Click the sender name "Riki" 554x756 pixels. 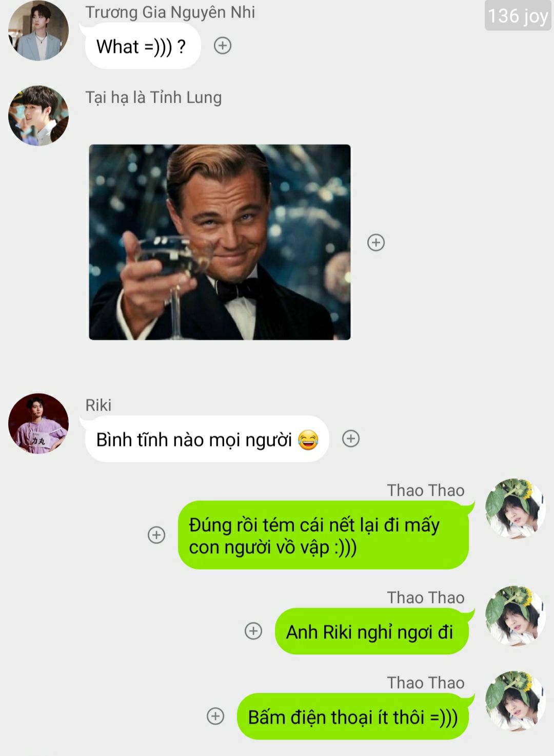tap(98, 405)
